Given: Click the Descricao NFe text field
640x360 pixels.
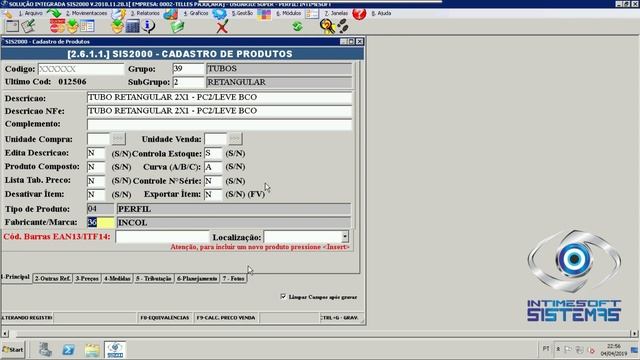Looking at the screenshot, I should (219, 111).
